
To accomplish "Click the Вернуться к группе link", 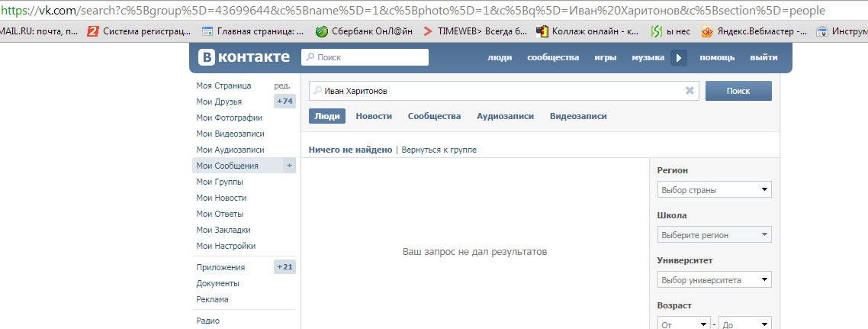I will pyautogui.click(x=439, y=150).
